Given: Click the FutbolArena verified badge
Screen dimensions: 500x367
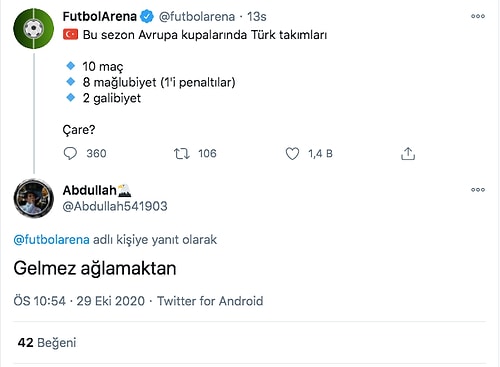Looking at the screenshot, I should pyautogui.click(x=147, y=16).
